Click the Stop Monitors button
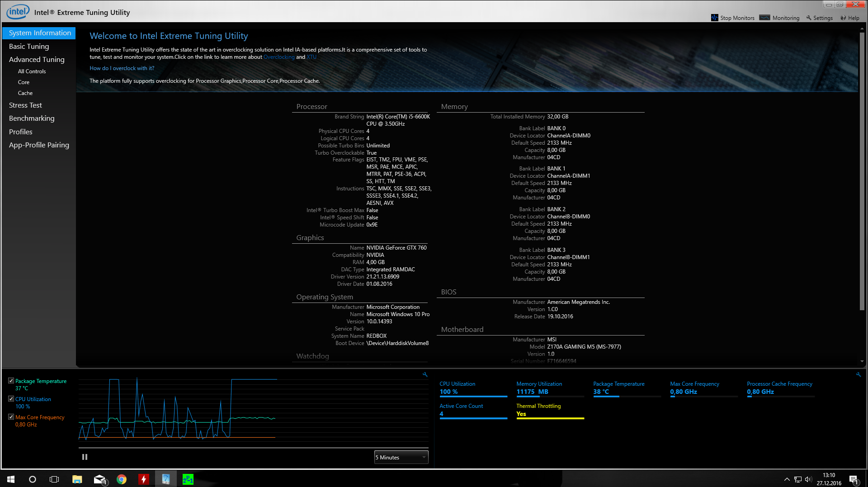Viewport: 868px width, 487px height. pos(732,18)
